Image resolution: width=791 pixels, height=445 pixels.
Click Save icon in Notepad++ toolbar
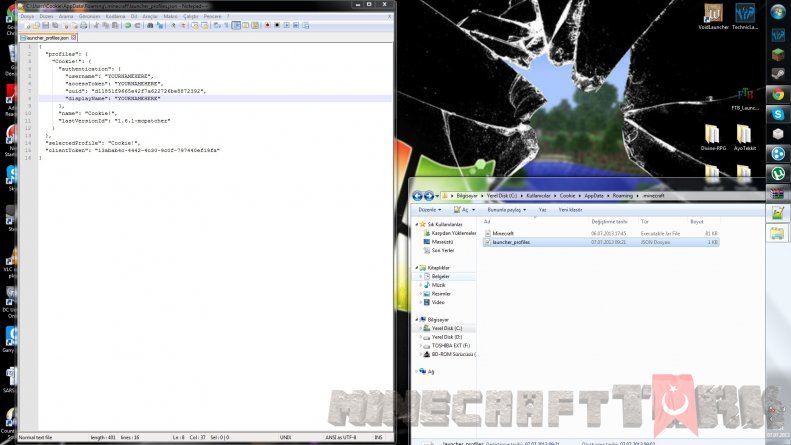45,25
